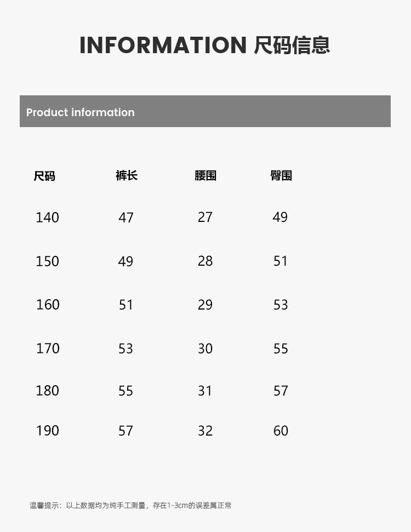Click pants length value 47
411x532 pixels.
tap(126, 218)
